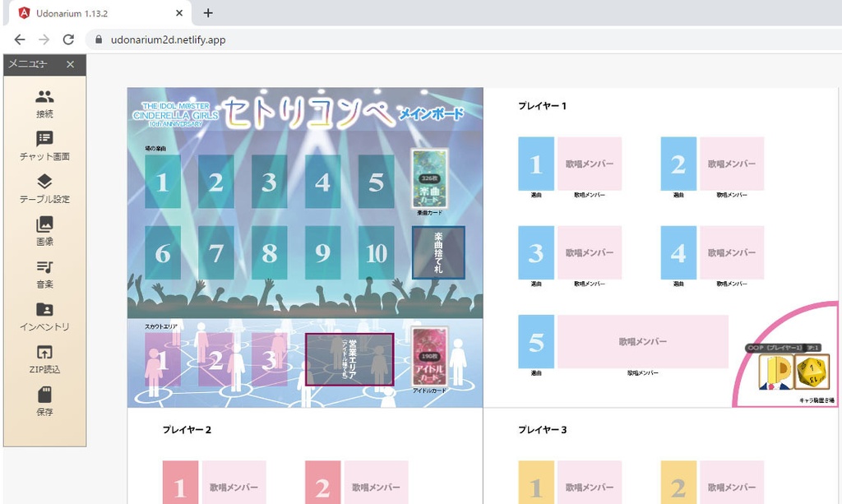Select the 楽曲捨て札 discard zone
Image resolution: width=842 pixels, height=504 pixels.
440,253
